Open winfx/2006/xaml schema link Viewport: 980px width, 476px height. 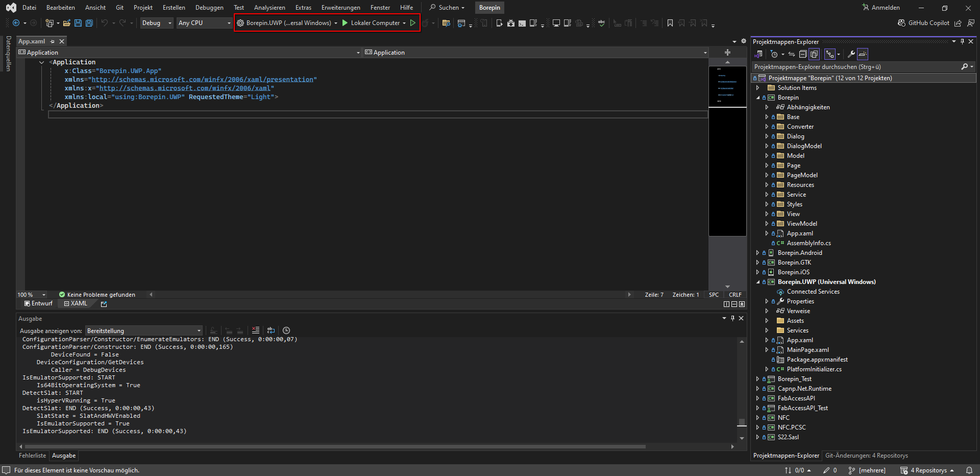click(x=185, y=88)
